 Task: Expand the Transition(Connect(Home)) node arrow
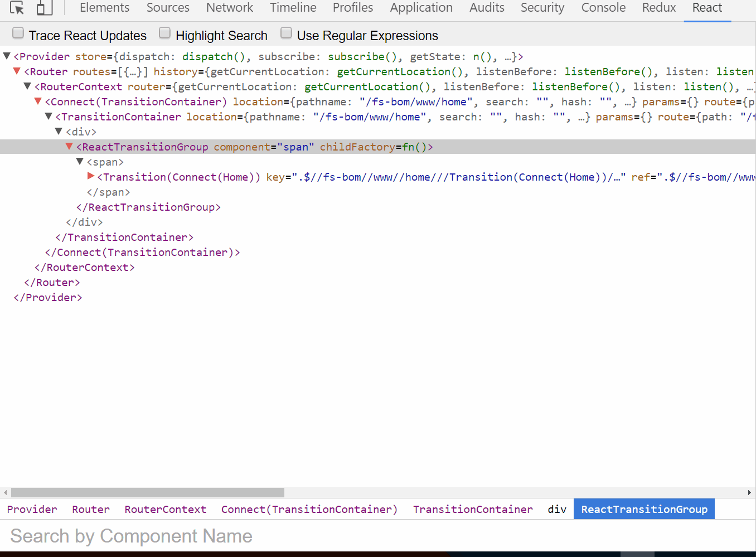tap(90, 176)
